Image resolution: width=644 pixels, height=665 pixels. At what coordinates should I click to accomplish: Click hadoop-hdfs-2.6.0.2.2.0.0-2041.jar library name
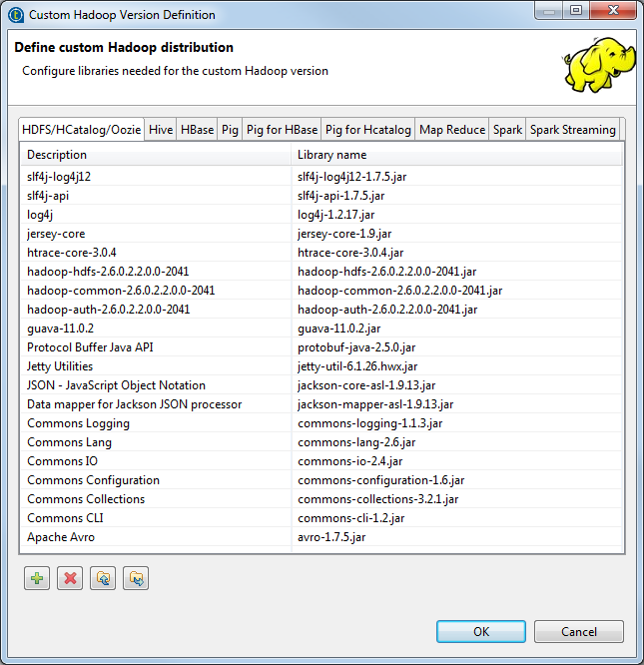(x=387, y=272)
